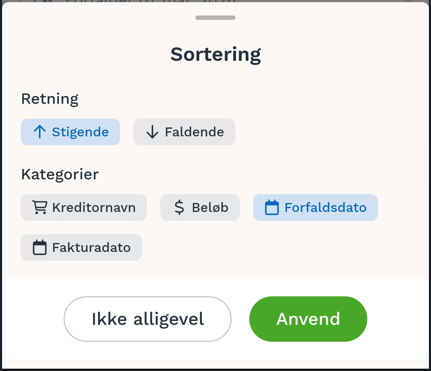Viewport: 431px width, 371px height.
Task: Click the Kategorier section label
Action: pos(60,174)
